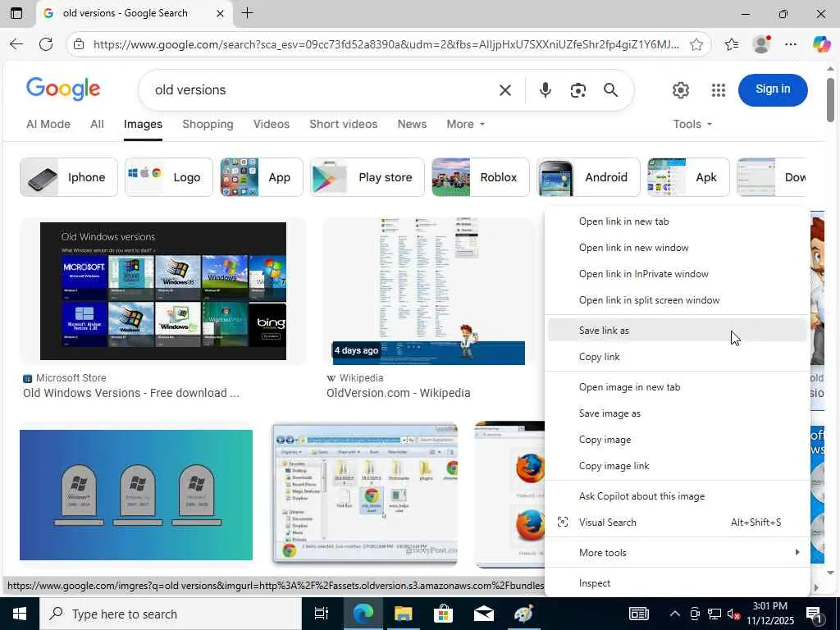Open a new tab with the plus icon

point(247,13)
